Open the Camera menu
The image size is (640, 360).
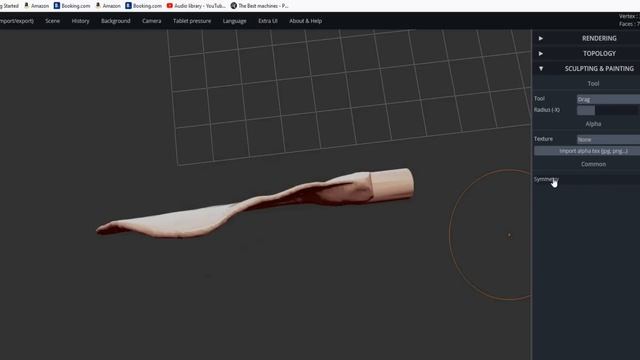point(151,21)
